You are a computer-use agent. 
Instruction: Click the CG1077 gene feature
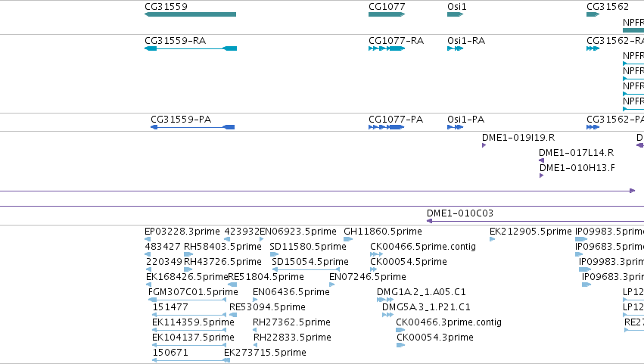(x=387, y=14)
